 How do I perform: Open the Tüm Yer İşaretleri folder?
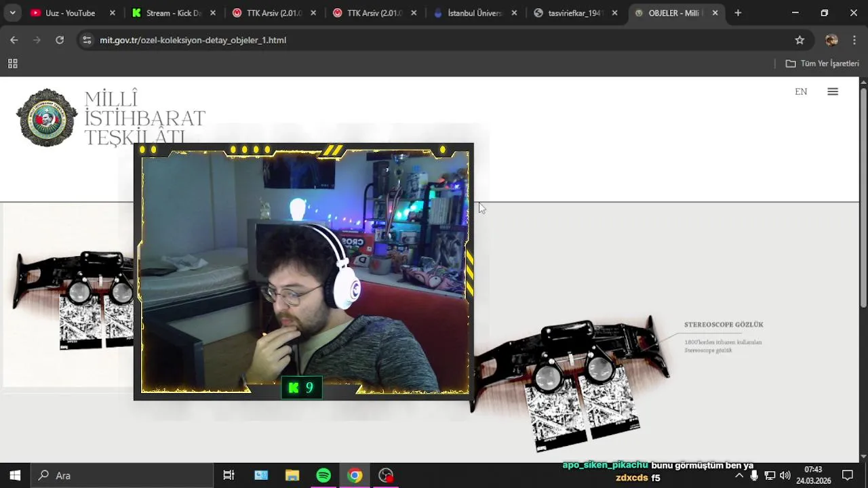point(823,64)
